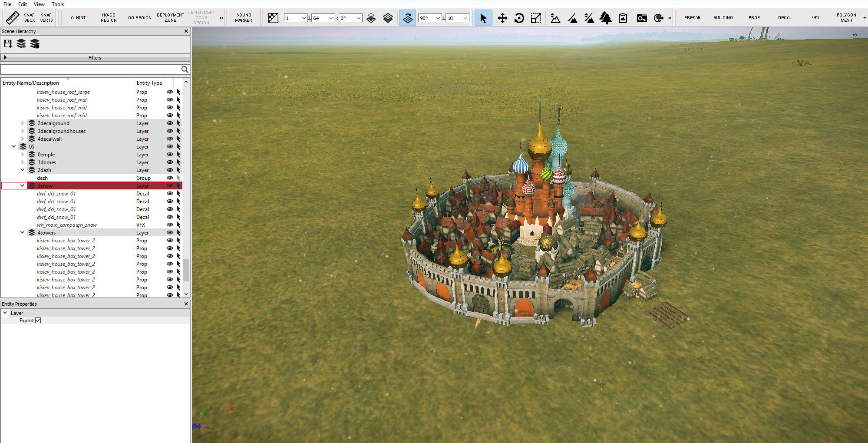Activate the Move tool

(x=502, y=18)
